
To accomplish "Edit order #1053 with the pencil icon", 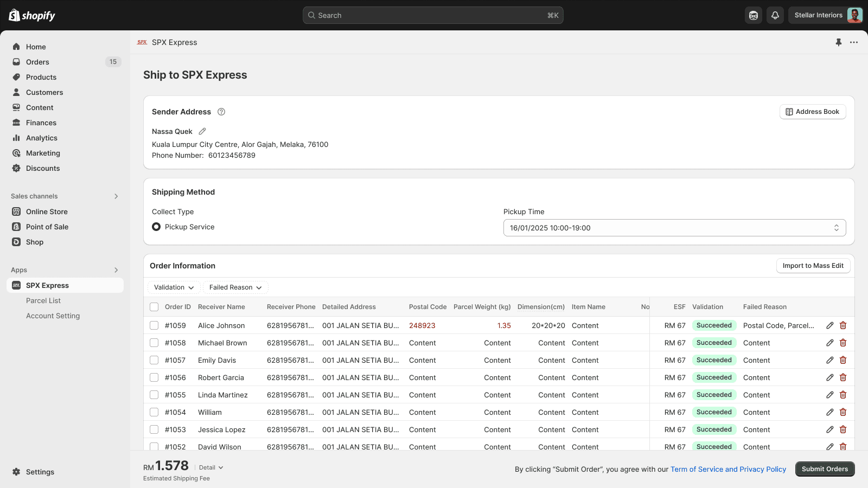I will point(830,429).
